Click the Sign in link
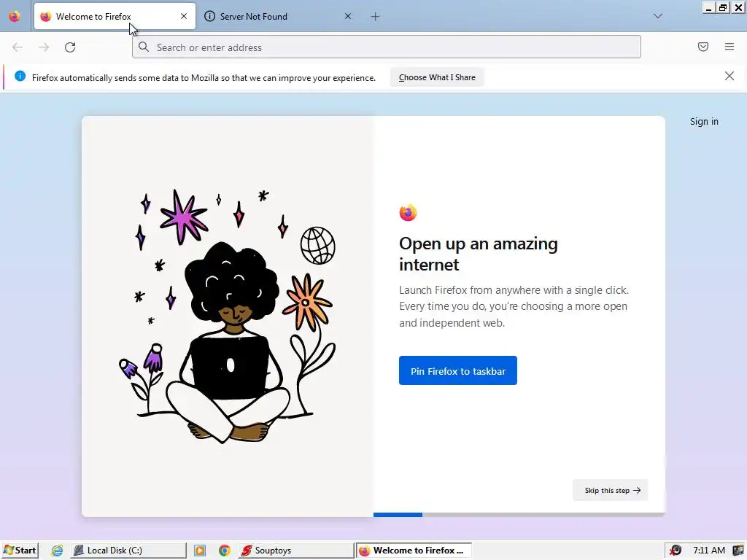 click(704, 122)
